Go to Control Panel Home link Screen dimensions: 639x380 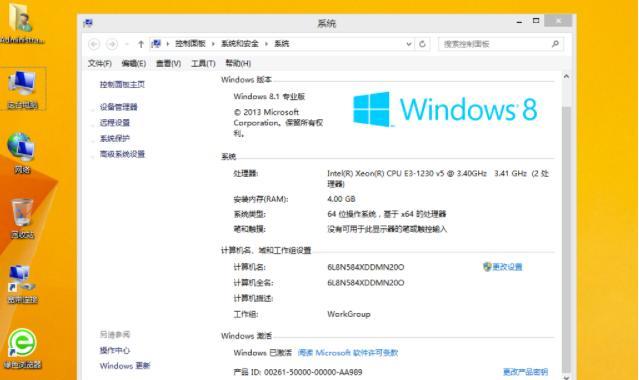122,84
